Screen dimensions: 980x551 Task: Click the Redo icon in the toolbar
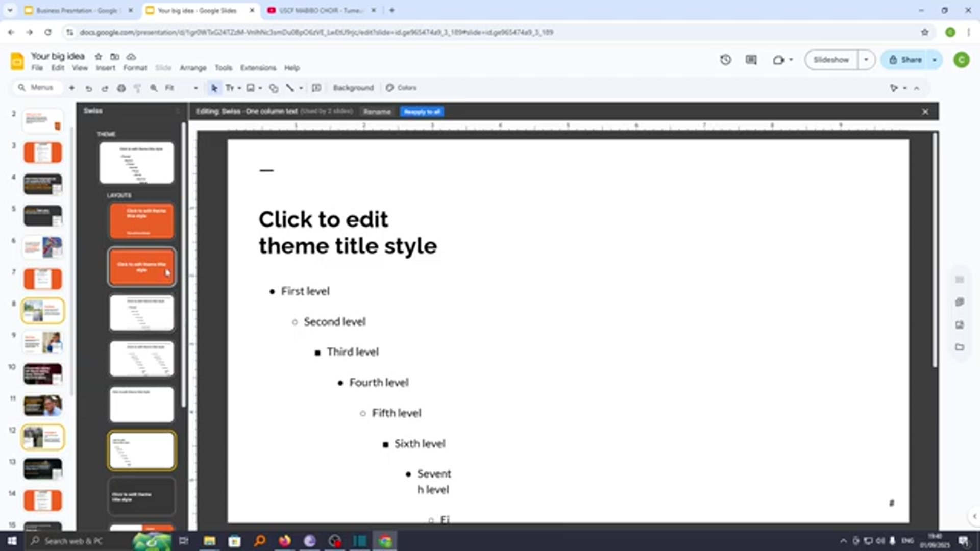(105, 88)
